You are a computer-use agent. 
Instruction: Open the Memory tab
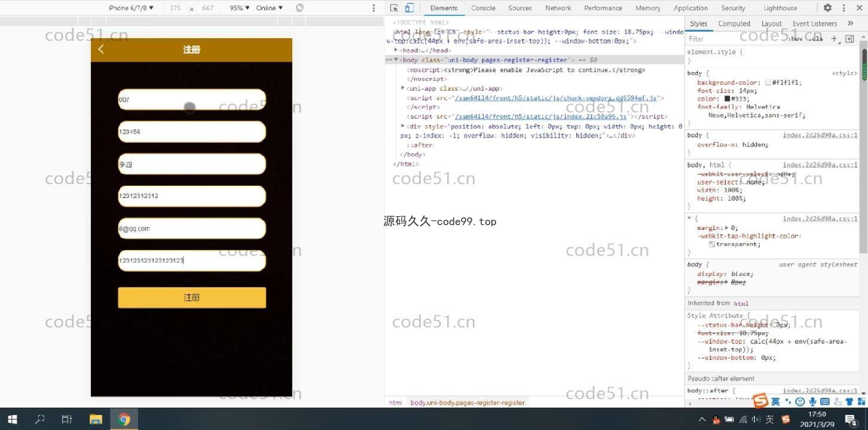(x=648, y=8)
